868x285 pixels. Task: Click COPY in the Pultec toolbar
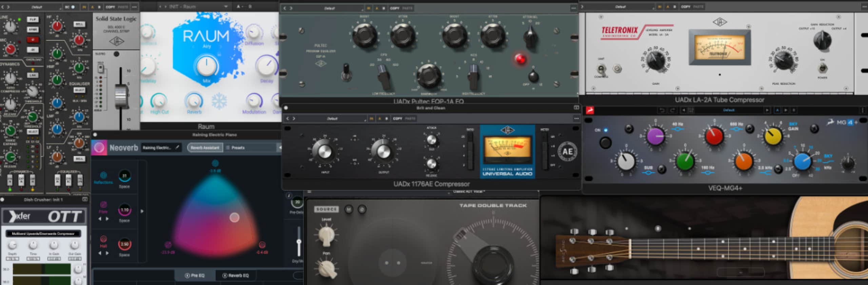point(395,8)
